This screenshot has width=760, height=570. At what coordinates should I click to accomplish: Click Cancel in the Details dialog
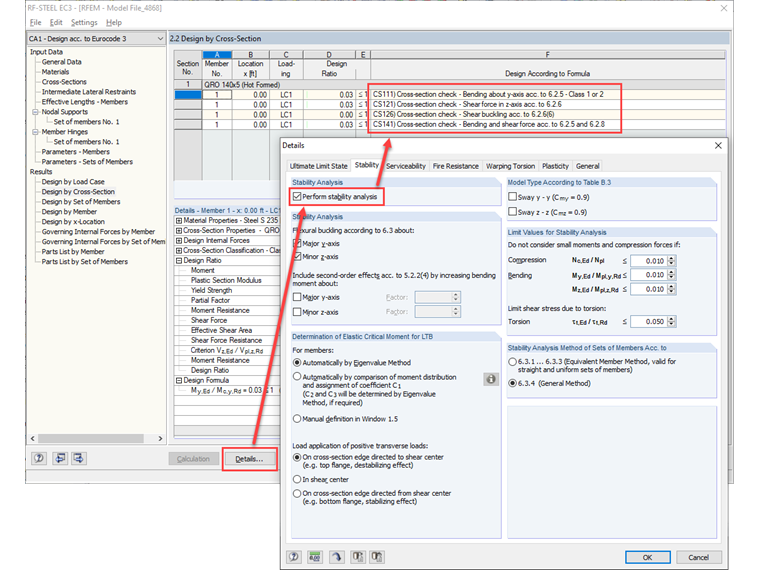click(x=698, y=557)
